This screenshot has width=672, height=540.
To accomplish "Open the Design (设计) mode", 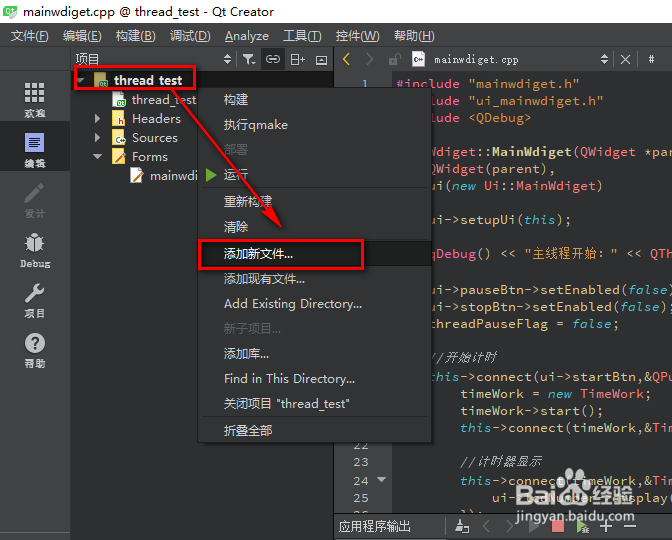I will point(34,201).
